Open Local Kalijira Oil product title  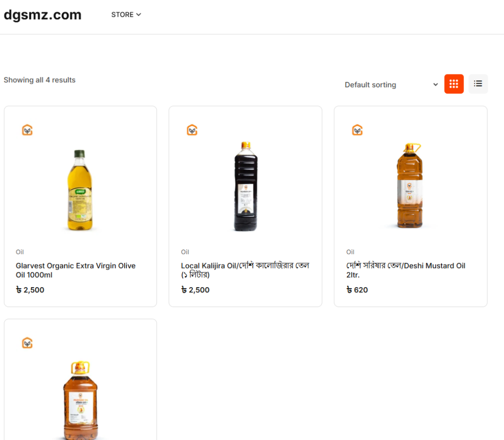tap(245, 270)
